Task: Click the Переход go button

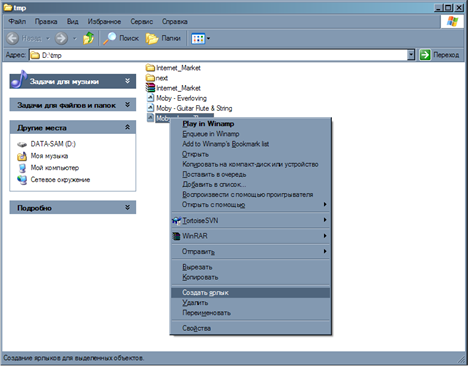Action: click(440, 55)
